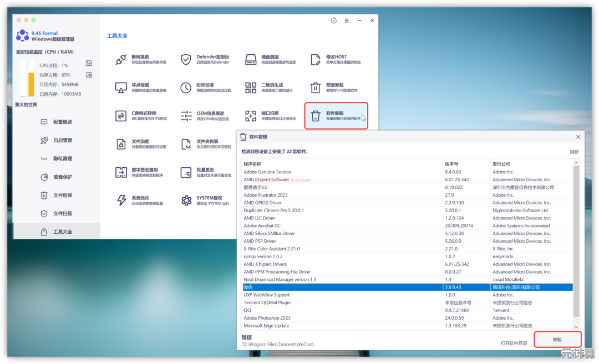The height and width of the screenshot is (364, 599).
Task: Select the 爱思助手8.0 row
Action: (x=407, y=187)
